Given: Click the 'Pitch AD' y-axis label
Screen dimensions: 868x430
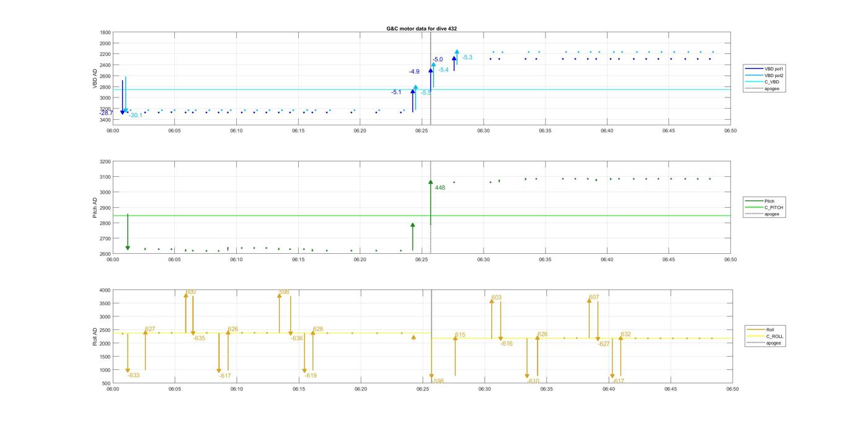Looking at the screenshot, I should tap(95, 208).
